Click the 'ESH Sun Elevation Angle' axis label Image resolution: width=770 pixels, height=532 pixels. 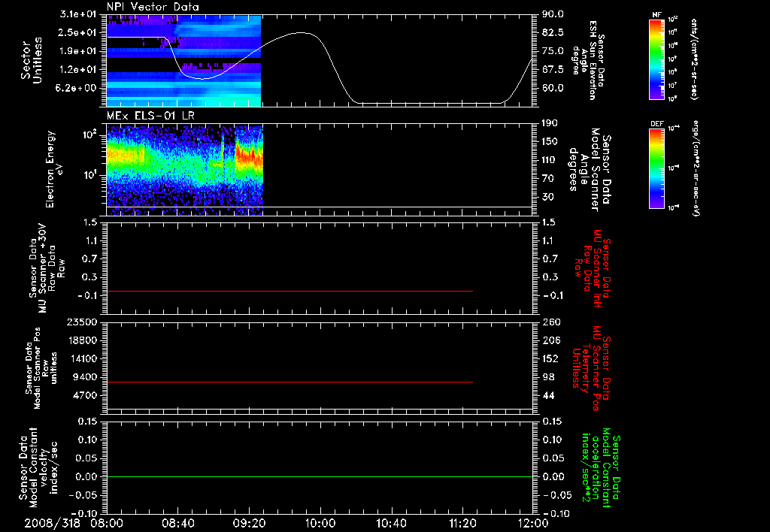coord(587,60)
